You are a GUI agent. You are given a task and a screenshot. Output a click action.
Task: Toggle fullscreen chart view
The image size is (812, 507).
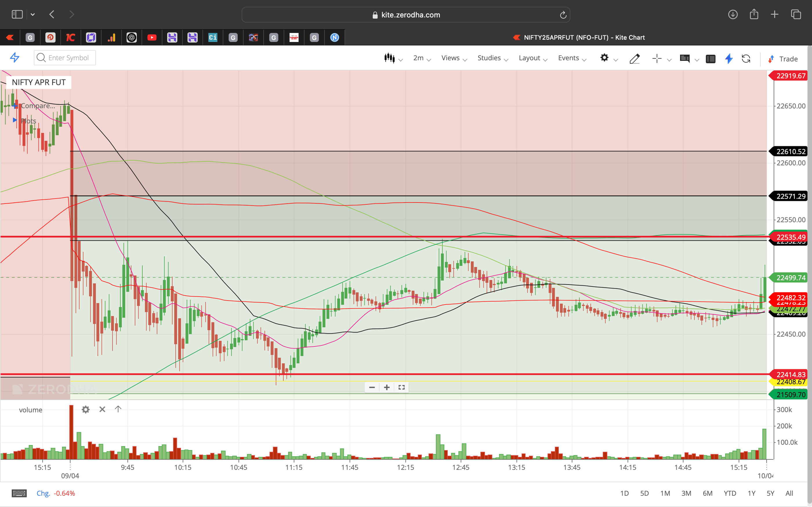401,387
